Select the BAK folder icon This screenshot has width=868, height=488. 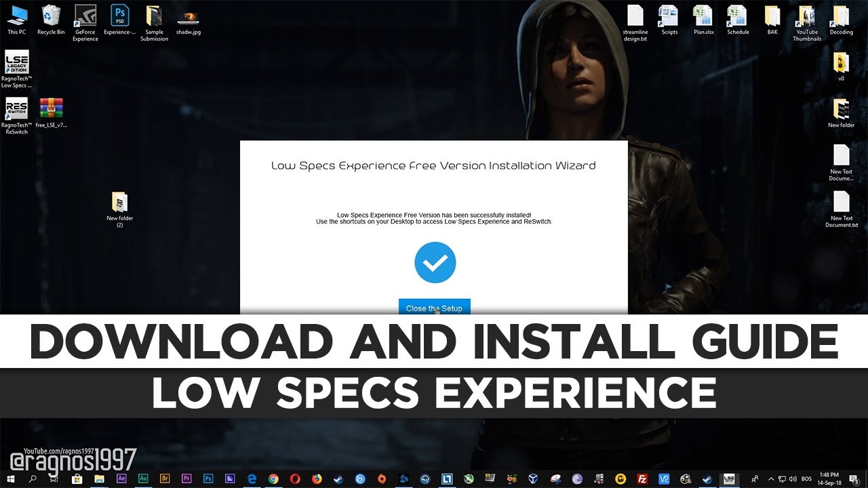click(772, 19)
